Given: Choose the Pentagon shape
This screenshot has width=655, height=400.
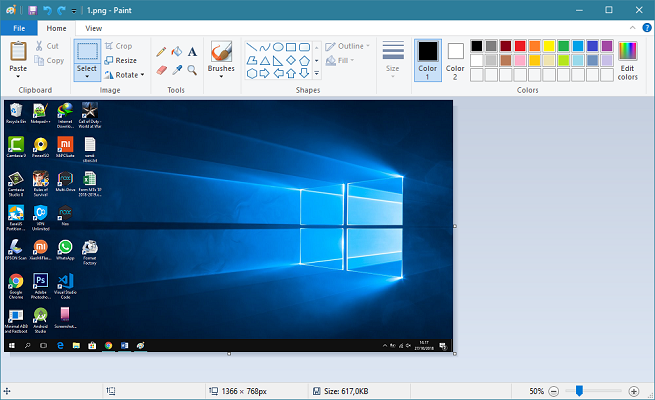Looking at the screenshot, I should click(305, 61).
